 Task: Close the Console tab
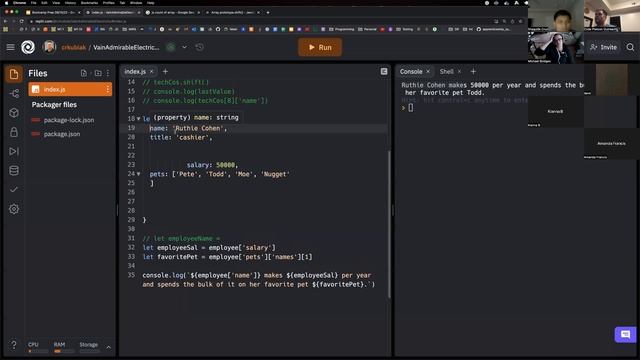[428, 71]
